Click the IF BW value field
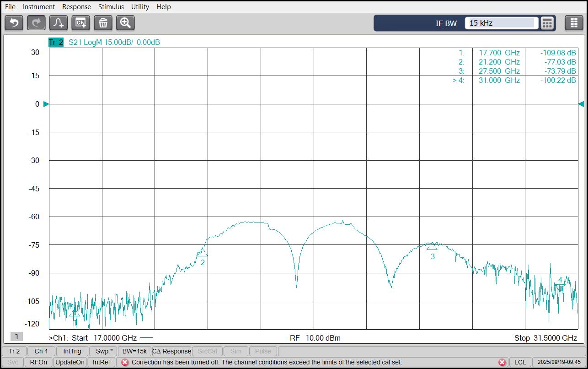Viewport: 588px width, 369px height. tap(501, 23)
